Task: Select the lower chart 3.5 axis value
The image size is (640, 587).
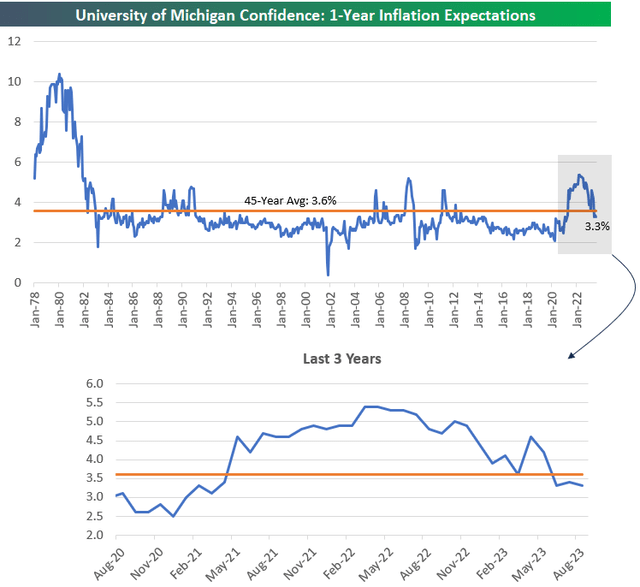Action: (95, 478)
